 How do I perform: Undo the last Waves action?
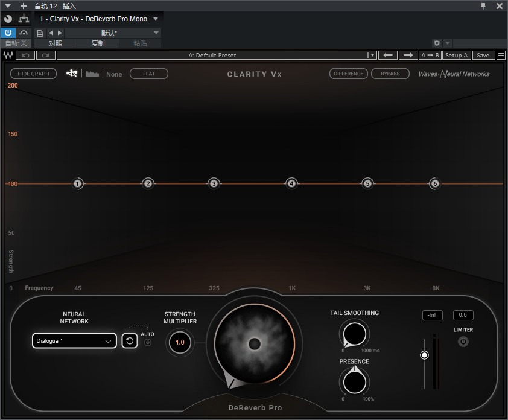(25, 56)
